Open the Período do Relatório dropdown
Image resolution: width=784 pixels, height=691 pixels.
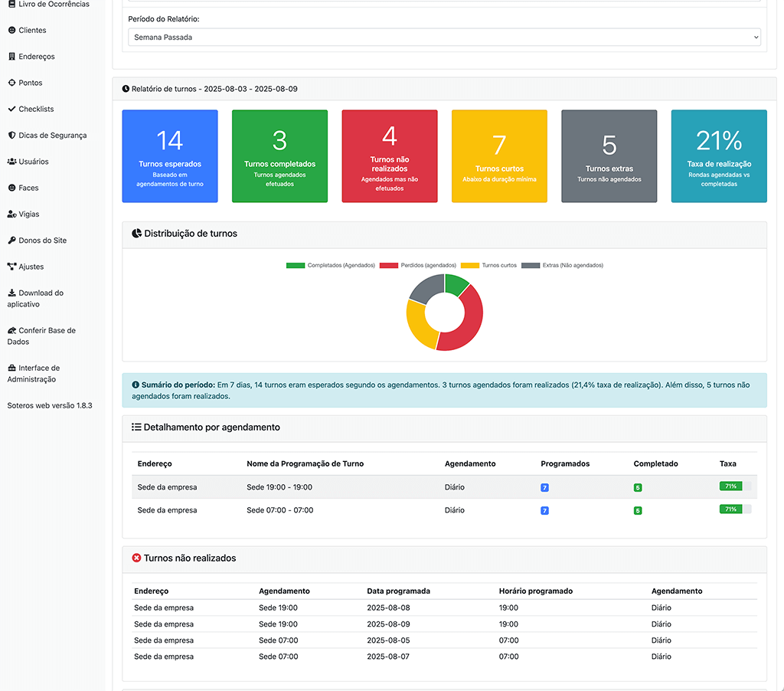click(x=444, y=37)
